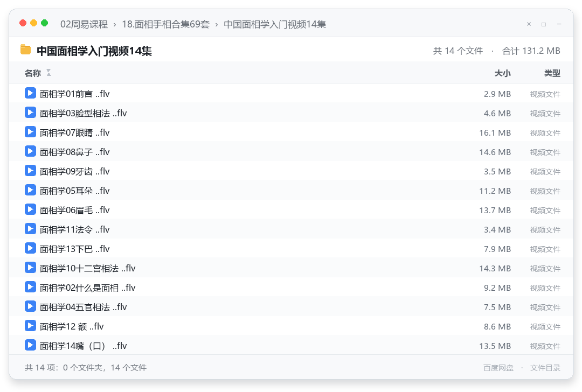This screenshot has height=392, width=582.
Task: Click the 共 14 个文件 count in the header
Action: tap(458, 51)
